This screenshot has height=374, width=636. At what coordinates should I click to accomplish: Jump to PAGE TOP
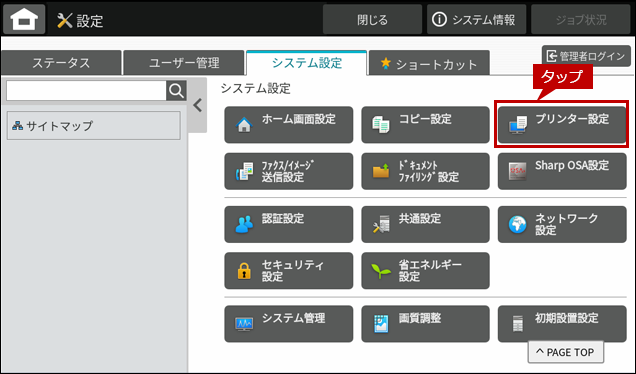(x=565, y=352)
